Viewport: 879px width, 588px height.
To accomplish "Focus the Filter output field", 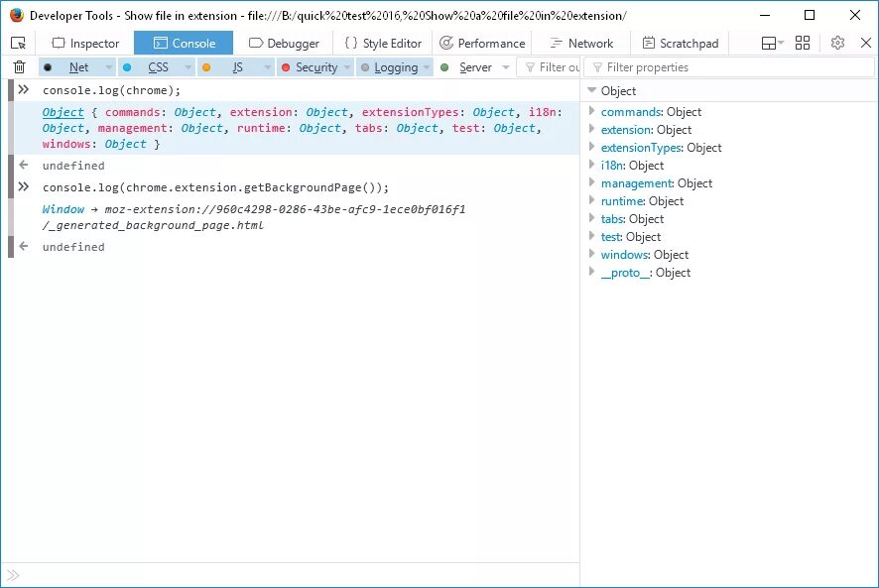I will coord(549,67).
